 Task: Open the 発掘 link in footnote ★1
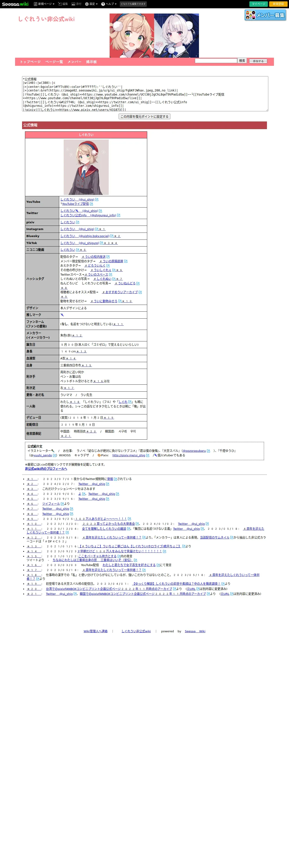pos(110,479)
